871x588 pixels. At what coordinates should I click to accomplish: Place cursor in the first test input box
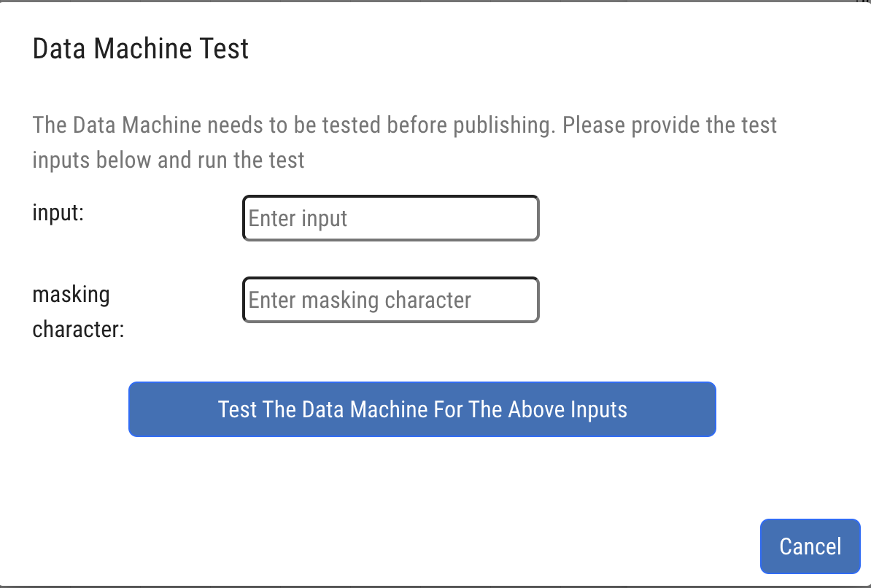390,218
